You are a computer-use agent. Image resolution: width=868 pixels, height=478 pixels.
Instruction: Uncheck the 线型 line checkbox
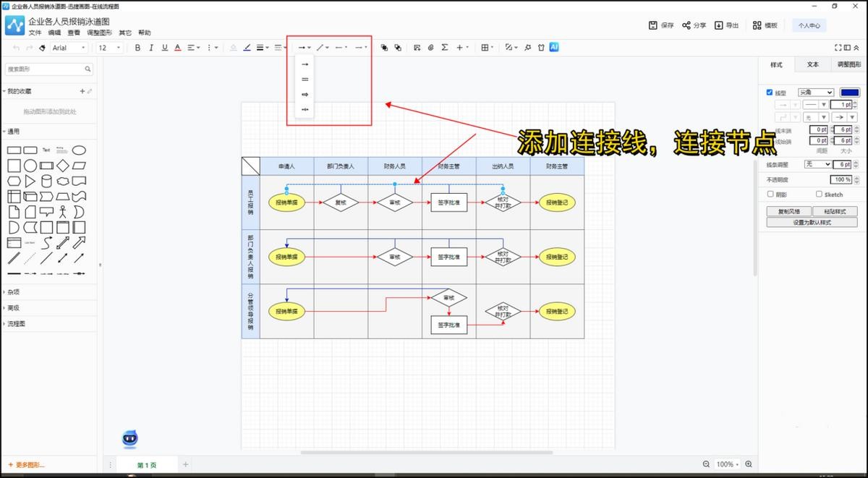click(770, 93)
